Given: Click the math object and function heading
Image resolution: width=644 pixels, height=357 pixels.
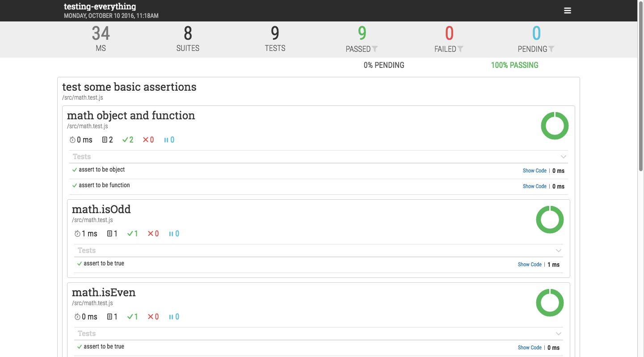Looking at the screenshot, I should [x=131, y=115].
